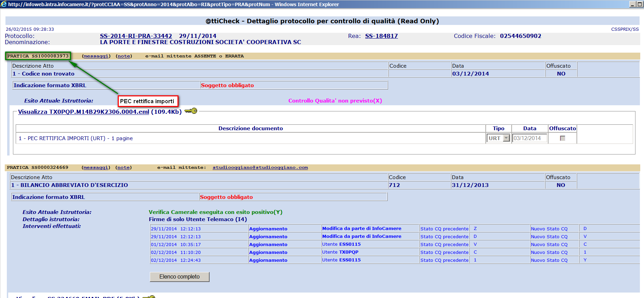Open the Rea link SS-184817

(x=381, y=36)
